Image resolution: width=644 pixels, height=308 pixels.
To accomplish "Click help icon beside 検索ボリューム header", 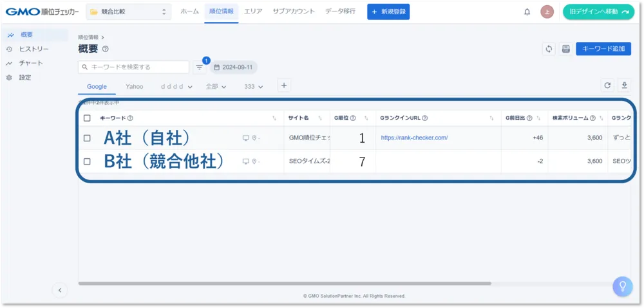I will pyautogui.click(x=592, y=118).
